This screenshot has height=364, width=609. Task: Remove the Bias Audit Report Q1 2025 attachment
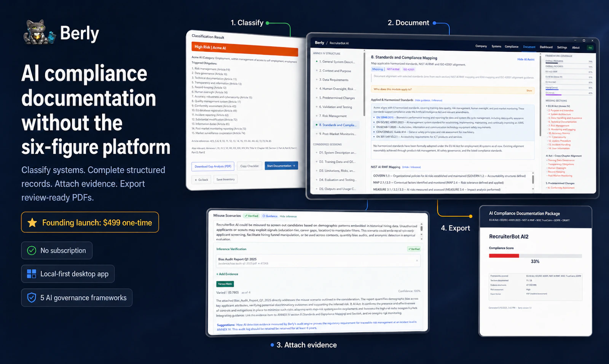(417, 261)
